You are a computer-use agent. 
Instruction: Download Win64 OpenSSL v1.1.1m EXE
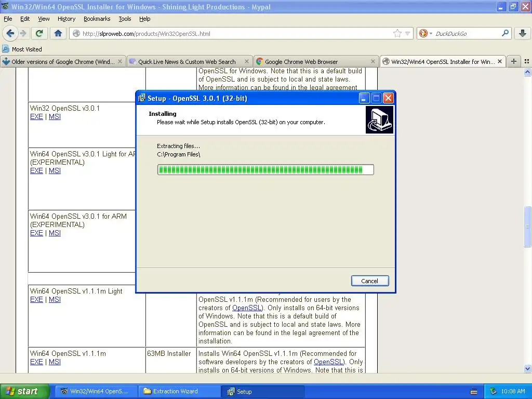36,362
